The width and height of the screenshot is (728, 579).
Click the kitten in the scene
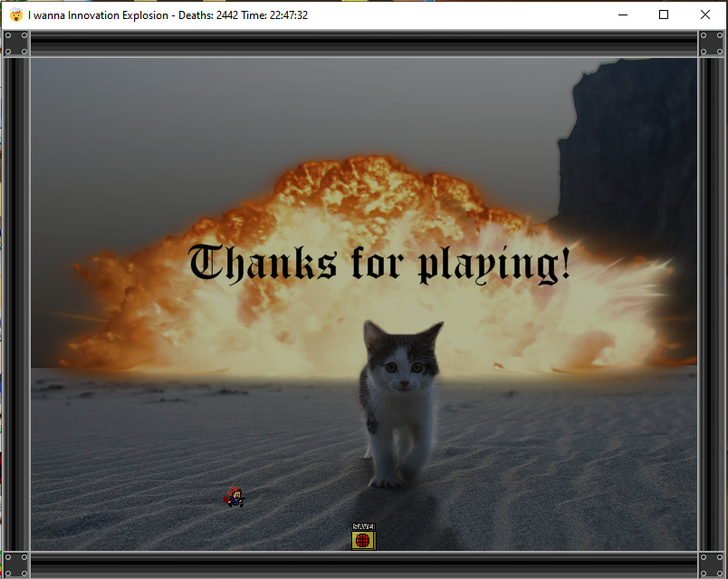[x=402, y=403]
